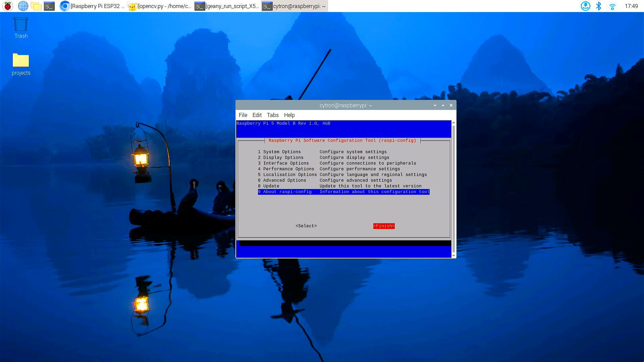
Task: Activate the Select button in raspi-config
Action: [x=306, y=226]
